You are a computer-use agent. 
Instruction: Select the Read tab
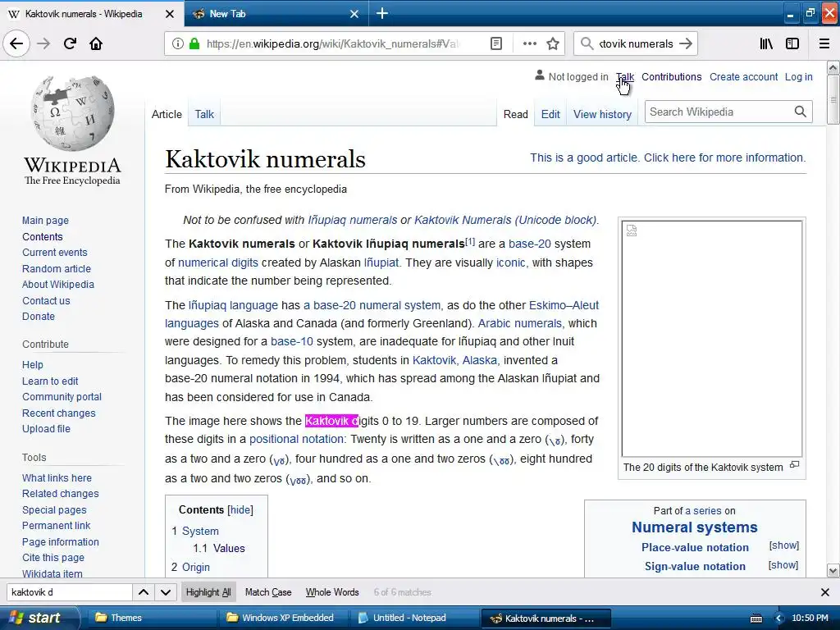point(515,114)
